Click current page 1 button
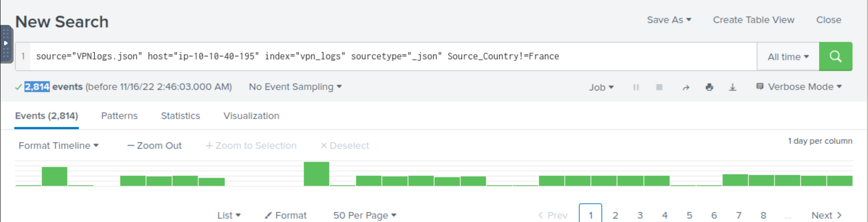The height and width of the screenshot is (222, 868). tap(590, 213)
